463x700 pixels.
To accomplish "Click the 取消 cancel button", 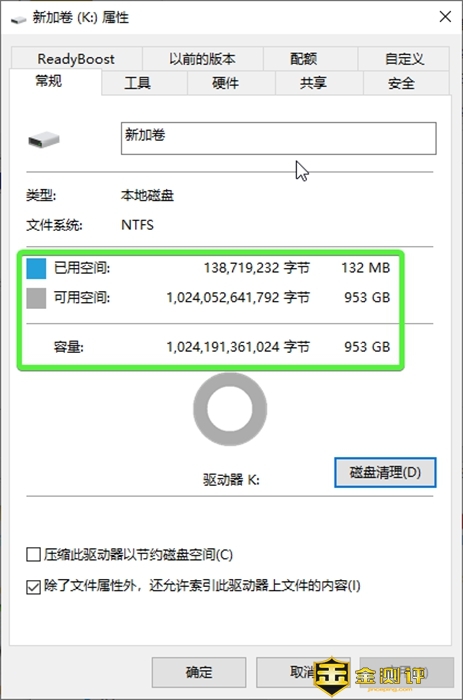I will [303, 672].
